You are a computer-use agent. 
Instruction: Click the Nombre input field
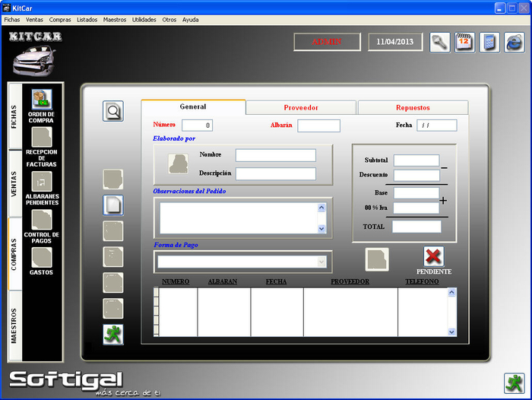tap(276, 155)
